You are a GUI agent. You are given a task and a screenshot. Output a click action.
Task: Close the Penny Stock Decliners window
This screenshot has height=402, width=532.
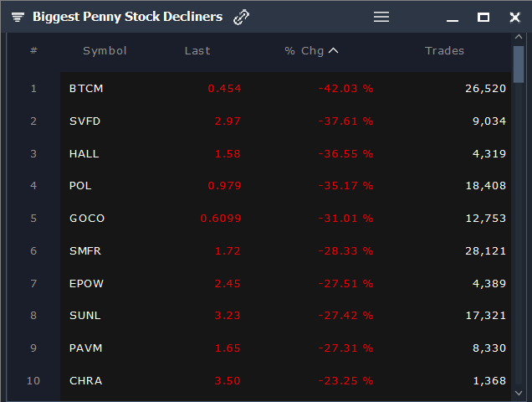pyautogui.click(x=514, y=17)
